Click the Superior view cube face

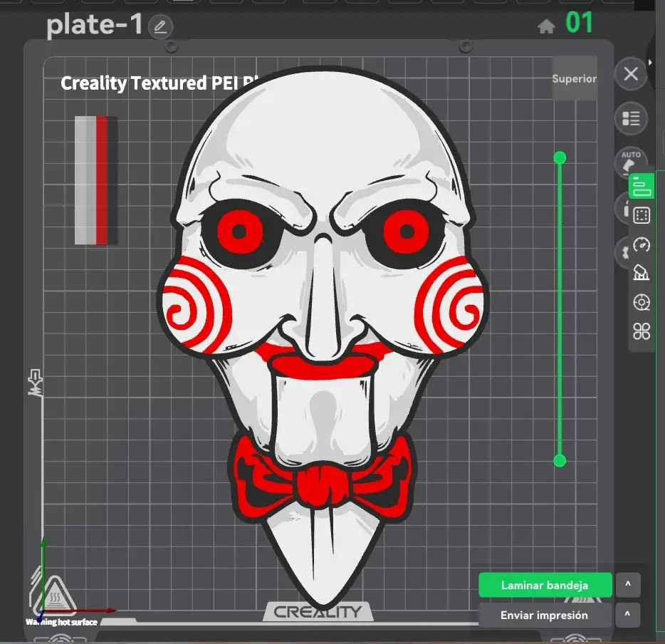[575, 78]
